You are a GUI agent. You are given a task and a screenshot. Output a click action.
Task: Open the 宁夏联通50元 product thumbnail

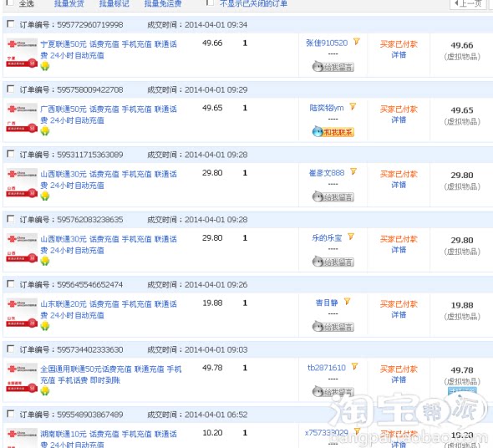(x=22, y=53)
